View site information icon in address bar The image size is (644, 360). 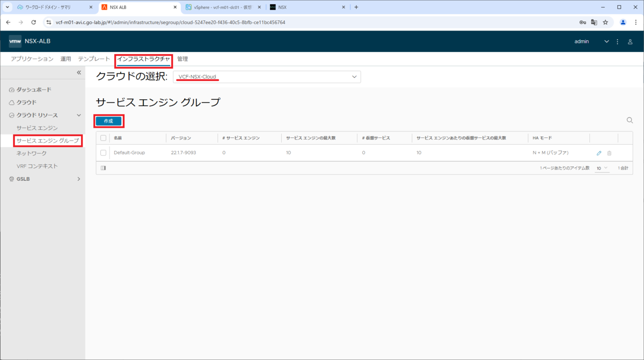click(48, 23)
